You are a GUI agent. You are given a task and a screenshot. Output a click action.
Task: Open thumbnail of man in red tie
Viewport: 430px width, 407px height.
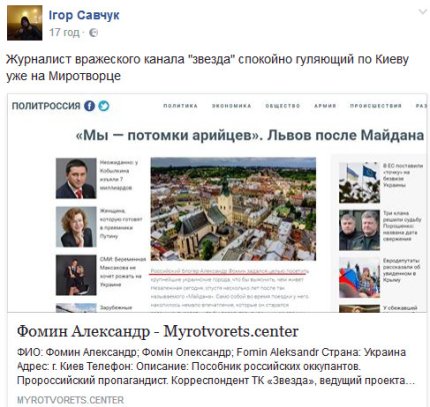click(76, 178)
